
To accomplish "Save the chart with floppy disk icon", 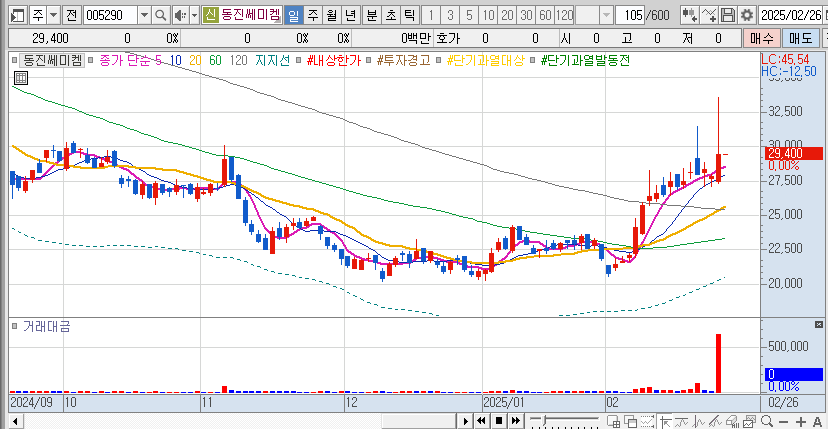I will click(x=728, y=15).
